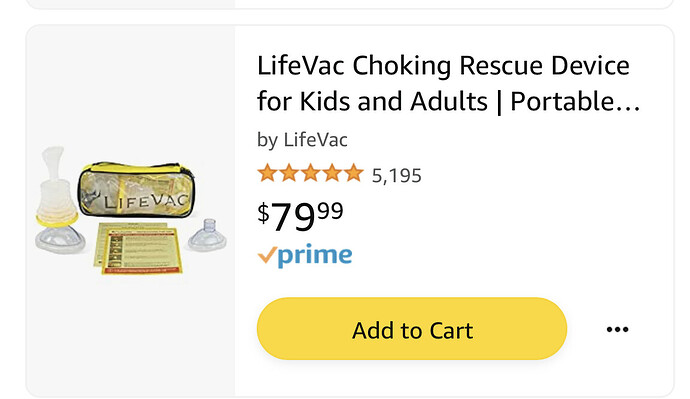This screenshot has width=690, height=399.
Task: Select the fifth orange rating star
Action: (354, 173)
